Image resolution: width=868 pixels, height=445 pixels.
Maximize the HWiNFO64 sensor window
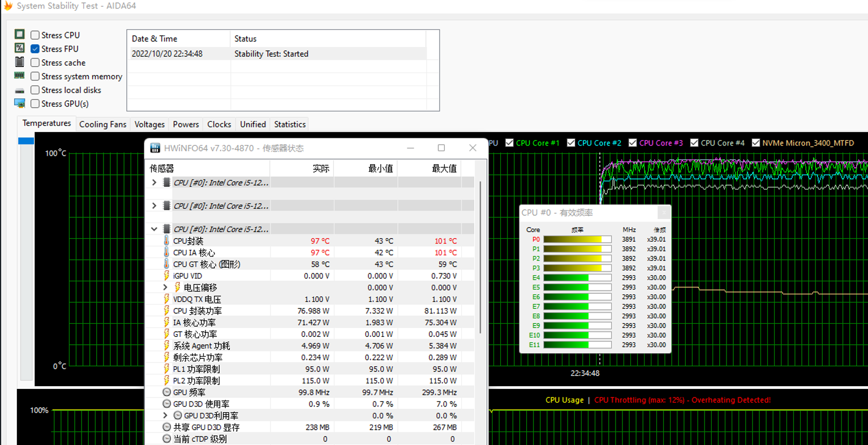coord(441,148)
